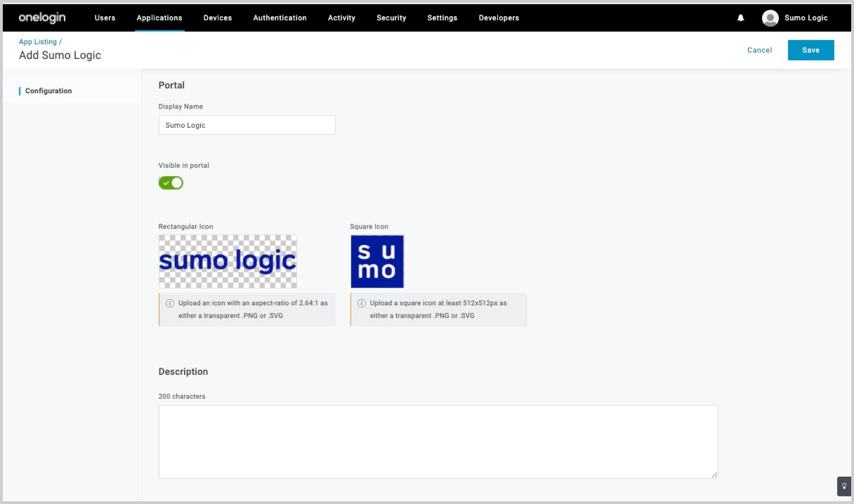The height and width of the screenshot is (504, 854).
Task: Open the Users menu
Action: tap(105, 18)
